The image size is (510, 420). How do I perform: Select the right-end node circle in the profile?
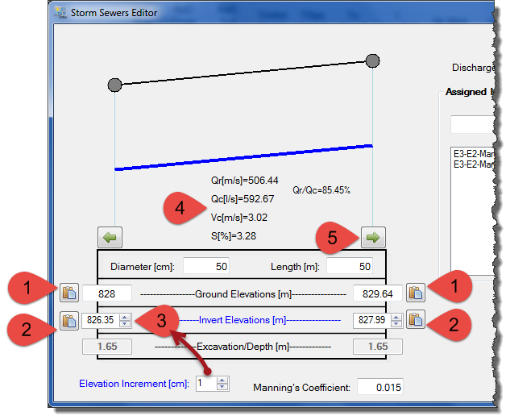pyautogui.click(x=372, y=61)
